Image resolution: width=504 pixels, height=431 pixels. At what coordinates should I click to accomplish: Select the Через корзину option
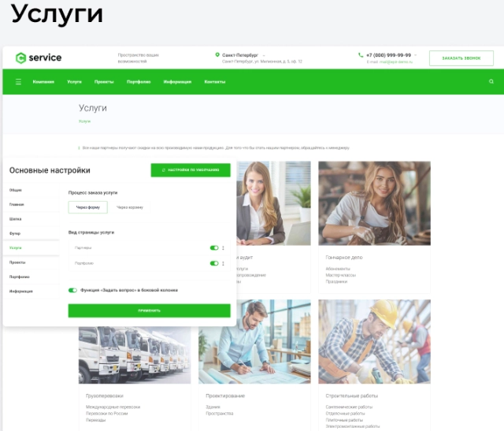[129, 207]
